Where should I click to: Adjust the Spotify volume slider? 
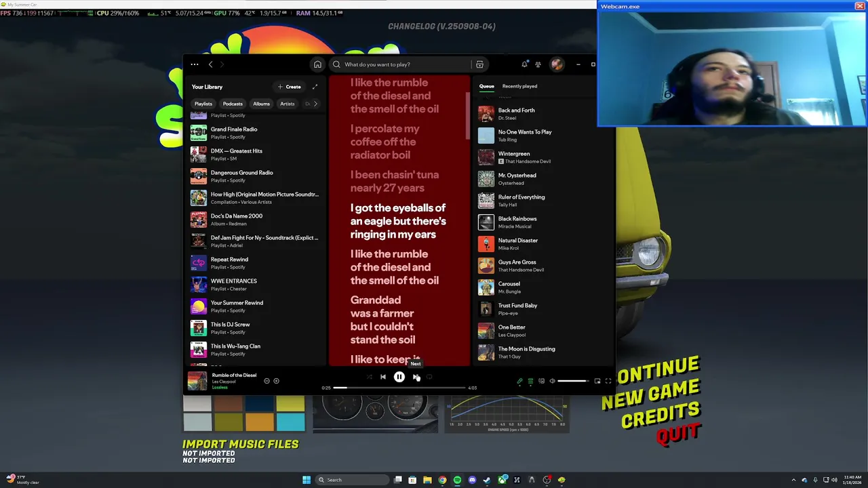(574, 381)
